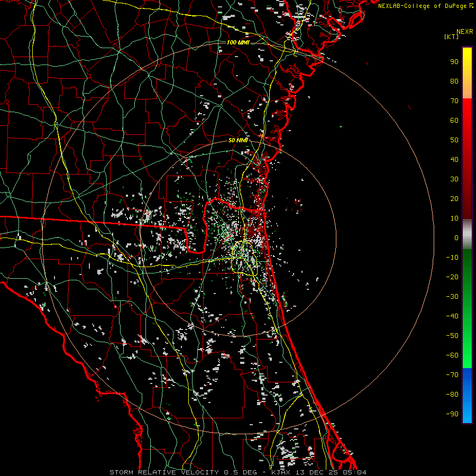Click the NEXLAB-College of DuPage title text

pos(422,6)
